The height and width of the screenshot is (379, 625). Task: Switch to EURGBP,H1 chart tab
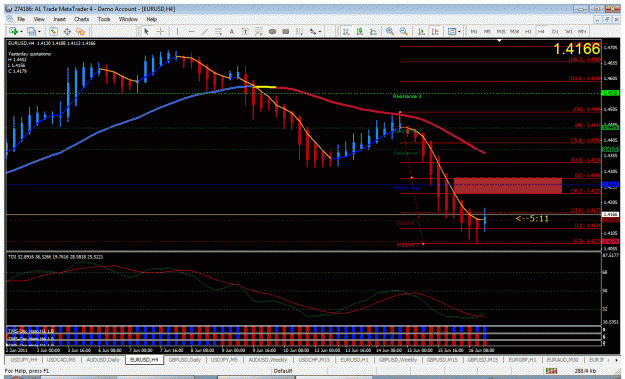point(522,359)
